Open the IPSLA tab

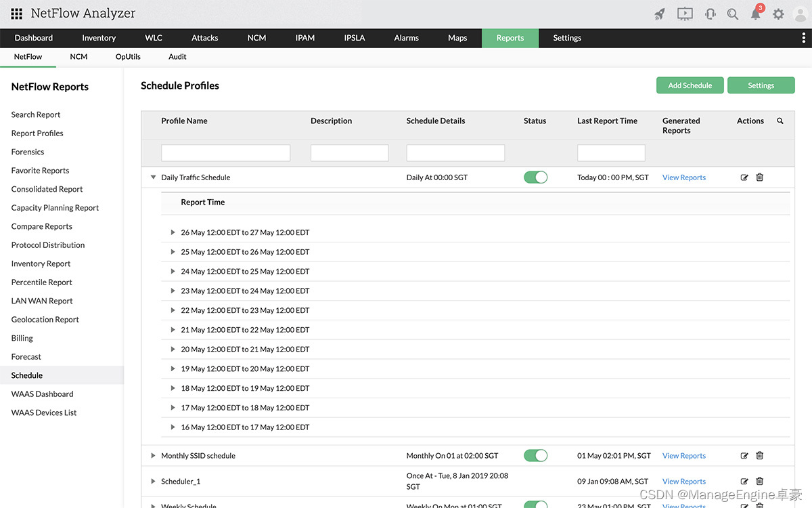coord(355,38)
